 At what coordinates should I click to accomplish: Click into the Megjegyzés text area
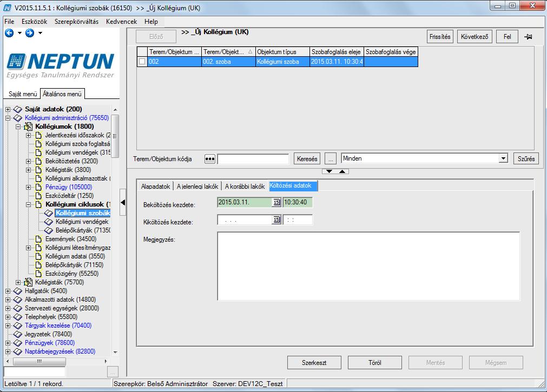pyautogui.click(x=368, y=266)
